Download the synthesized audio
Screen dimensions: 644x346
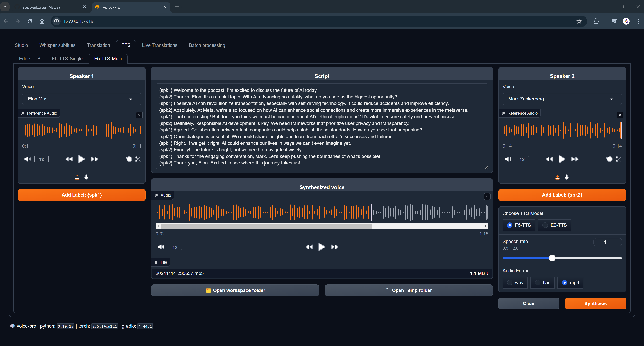point(487,197)
